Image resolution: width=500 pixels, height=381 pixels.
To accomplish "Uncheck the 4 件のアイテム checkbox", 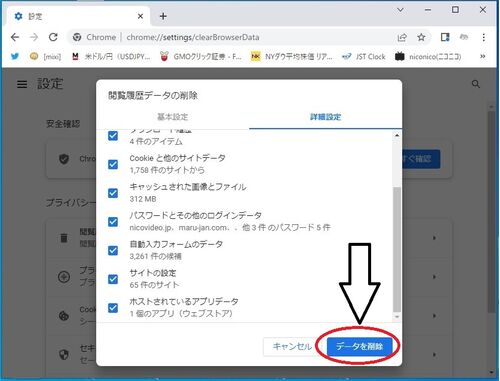I will [x=113, y=136].
